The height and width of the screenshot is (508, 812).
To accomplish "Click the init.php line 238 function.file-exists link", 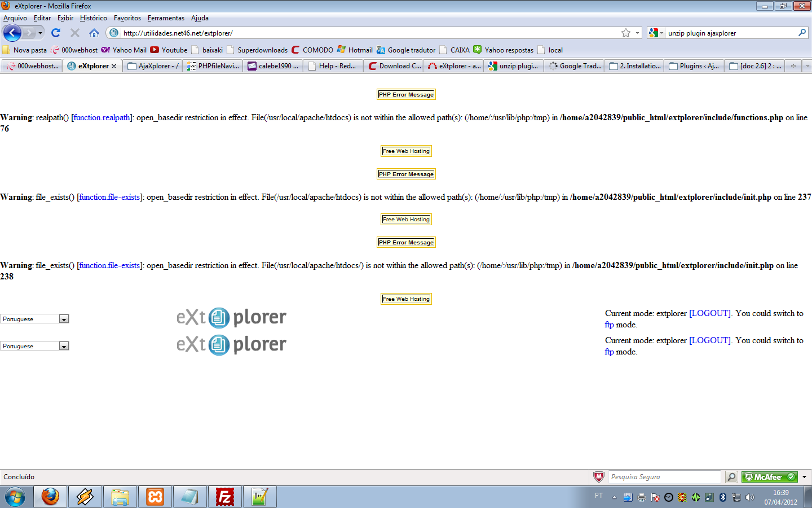I will [x=110, y=265].
